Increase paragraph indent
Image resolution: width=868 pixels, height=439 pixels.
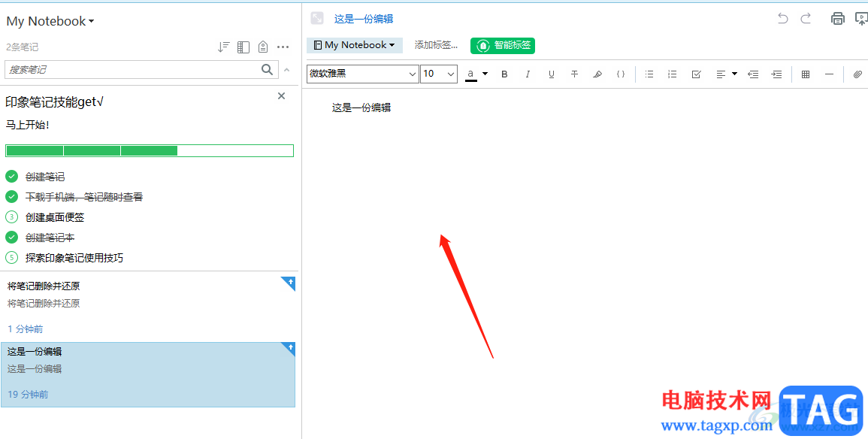776,74
